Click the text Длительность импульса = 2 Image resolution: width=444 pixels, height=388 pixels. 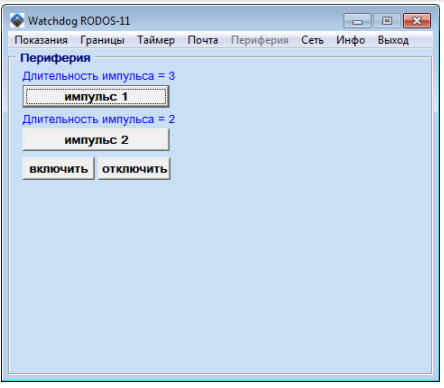coord(99,119)
